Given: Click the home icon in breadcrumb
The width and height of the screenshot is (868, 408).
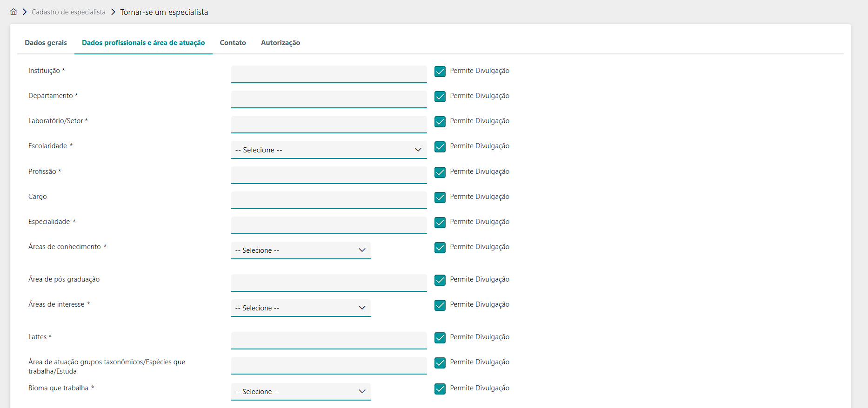Looking at the screenshot, I should pyautogui.click(x=13, y=12).
